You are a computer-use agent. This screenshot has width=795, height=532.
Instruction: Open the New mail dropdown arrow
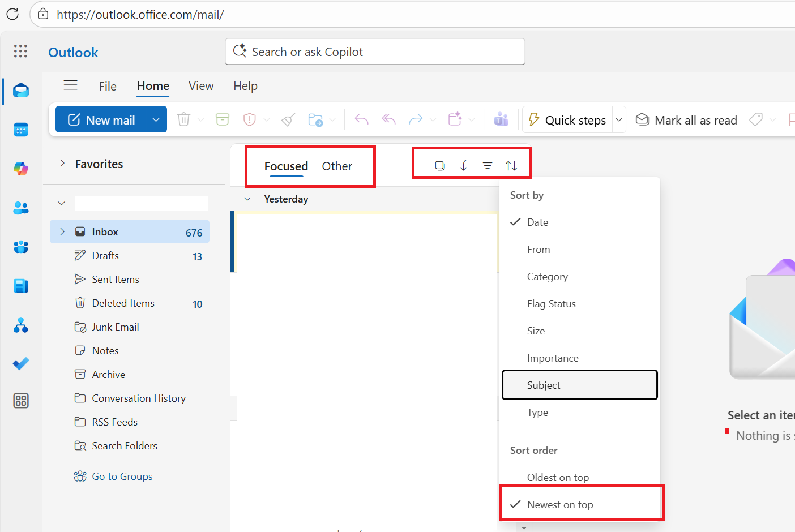point(156,119)
